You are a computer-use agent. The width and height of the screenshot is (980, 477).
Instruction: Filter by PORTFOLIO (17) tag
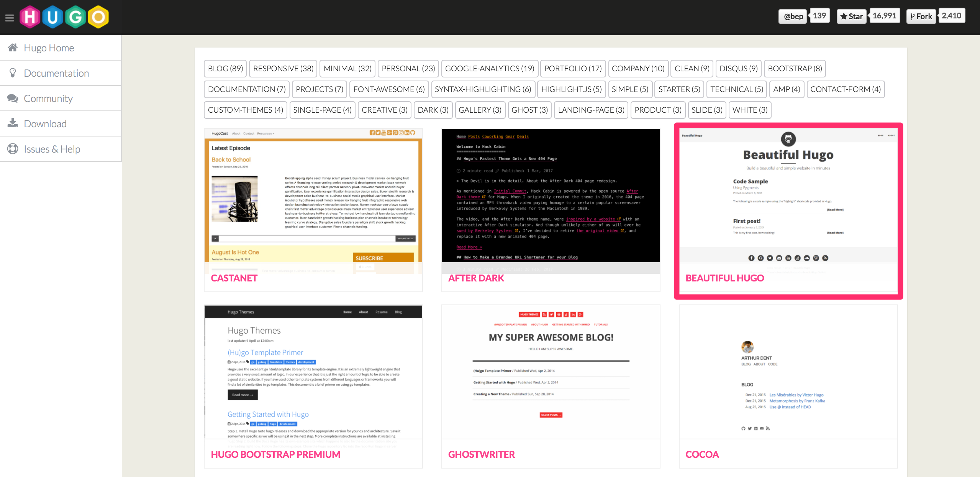(x=573, y=69)
